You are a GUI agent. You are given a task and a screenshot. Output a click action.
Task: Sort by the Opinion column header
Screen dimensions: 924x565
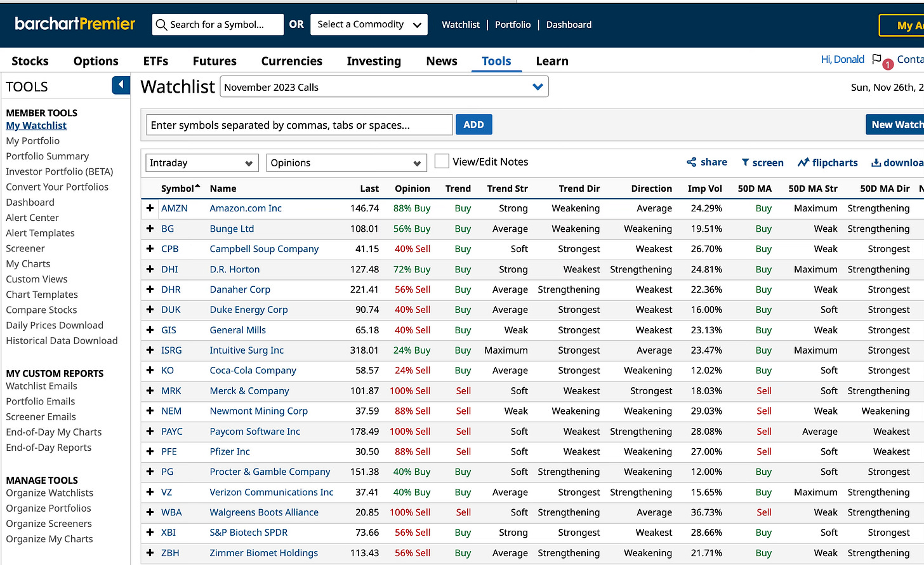(412, 189)
